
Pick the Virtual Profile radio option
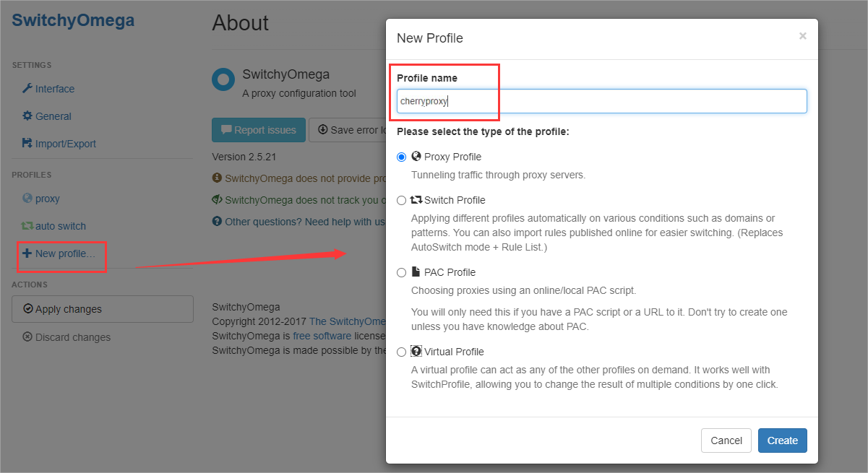pyautogui.click(x=402, y=352)
